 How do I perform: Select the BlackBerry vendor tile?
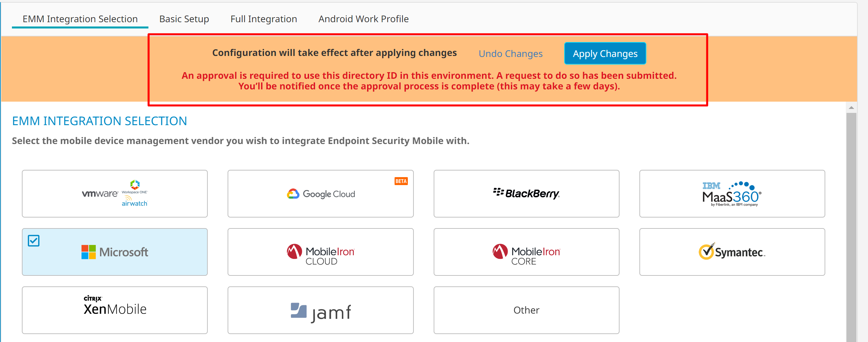(526, 194)
